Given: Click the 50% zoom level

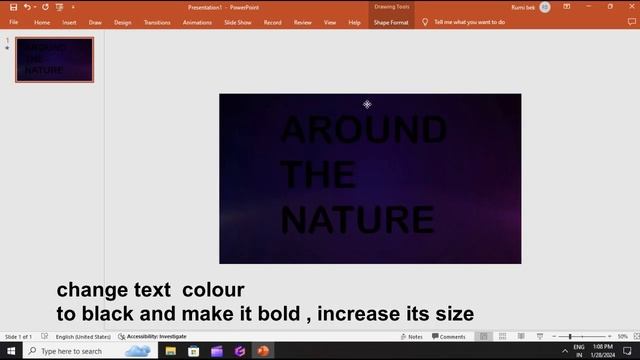Looking at the screenshot, I should point(622,337).
